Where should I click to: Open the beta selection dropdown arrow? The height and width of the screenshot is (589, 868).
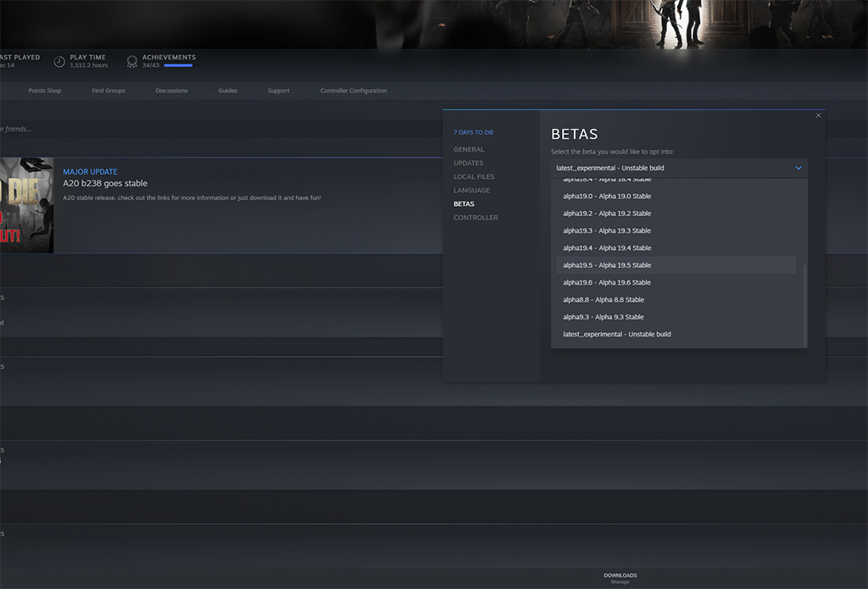click(x=798, y=168)
